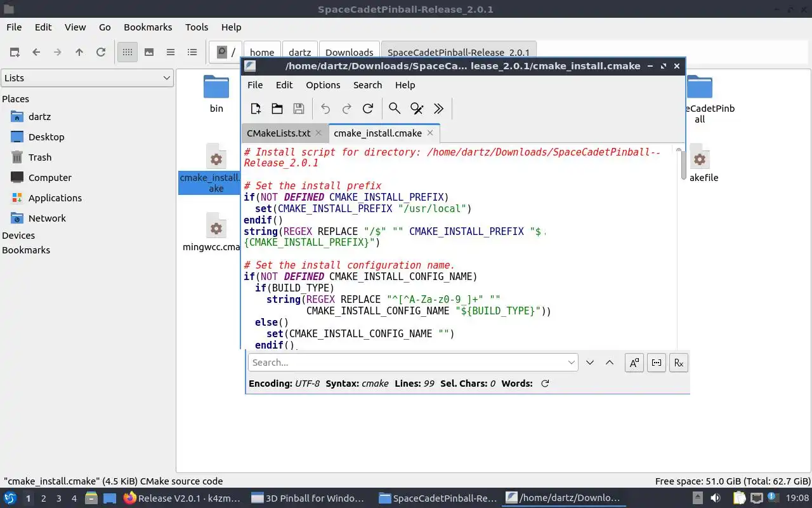Screen dimensions: 812x508
Task: Switch file manager to compact list view
Action: 171,52
